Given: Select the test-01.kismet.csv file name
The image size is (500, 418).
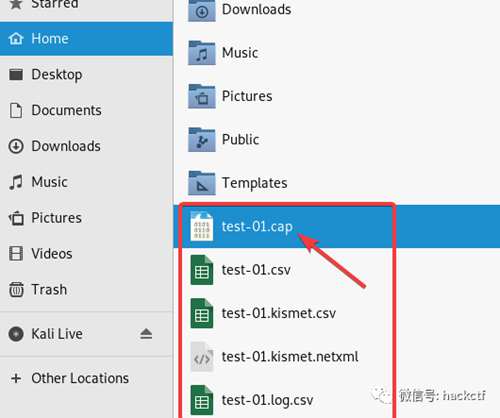Looking at the screenshot, I should (x=279, y=313).
